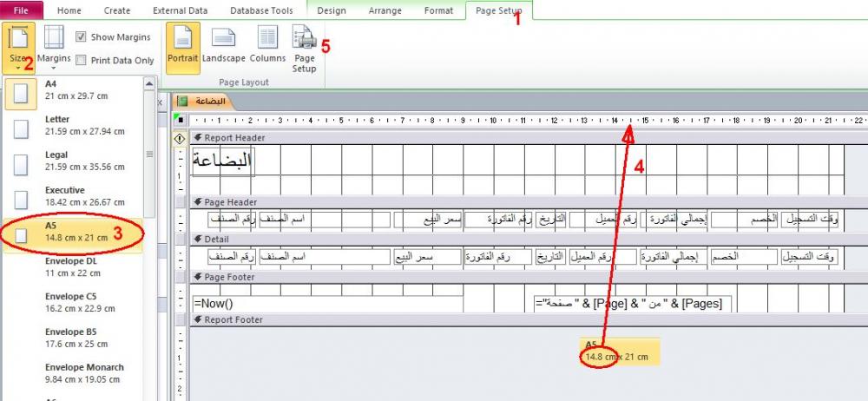868x401 pixels.
Task: Select the page number expression text box
Action: 632,304
